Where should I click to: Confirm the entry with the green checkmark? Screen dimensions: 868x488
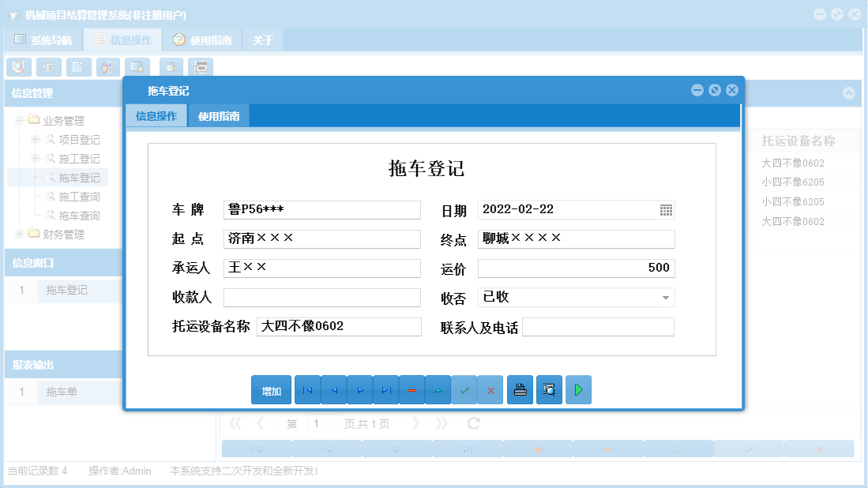tap(464, 389)
